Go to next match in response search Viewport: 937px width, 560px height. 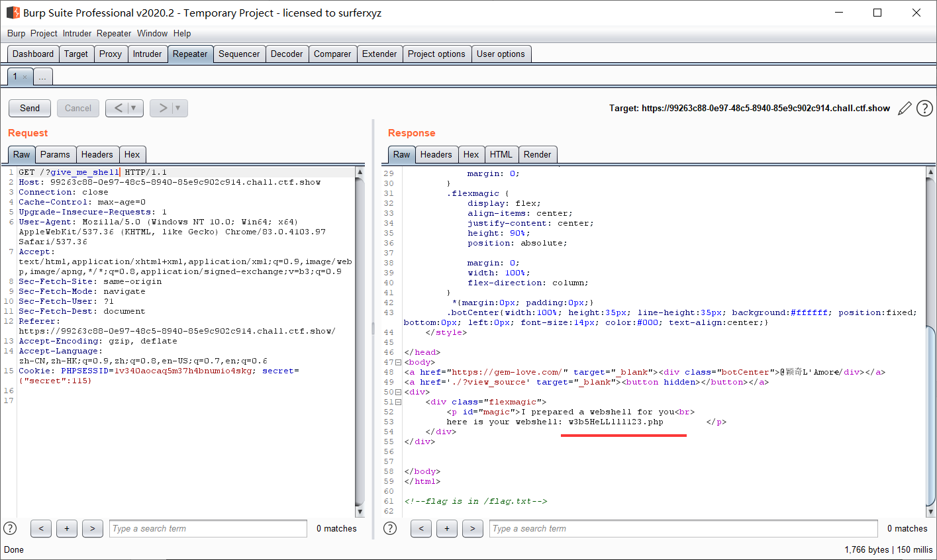pyautogui.click(x=472, y=528)
